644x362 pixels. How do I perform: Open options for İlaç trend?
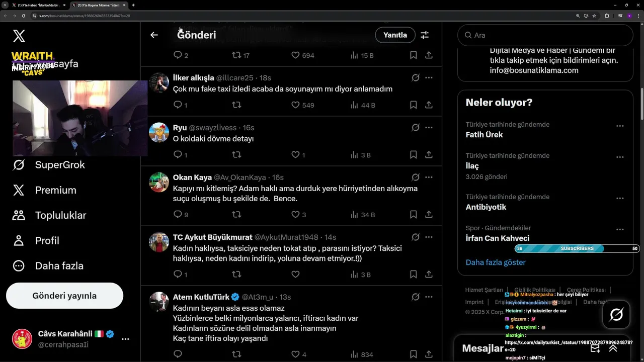[x=620, y=157]
